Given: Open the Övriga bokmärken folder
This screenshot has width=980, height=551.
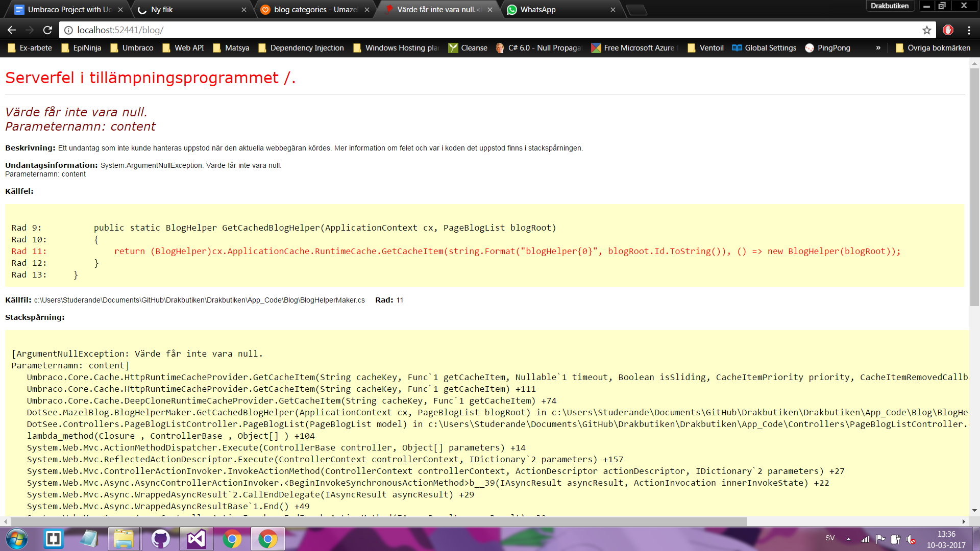Looking at the screenshot, I should pyautogui.click(x=933, y=48).
